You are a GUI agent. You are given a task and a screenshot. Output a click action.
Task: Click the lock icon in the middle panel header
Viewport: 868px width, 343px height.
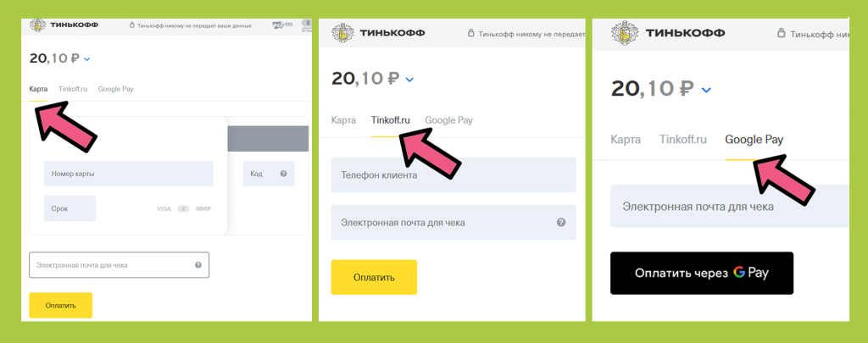471,33
